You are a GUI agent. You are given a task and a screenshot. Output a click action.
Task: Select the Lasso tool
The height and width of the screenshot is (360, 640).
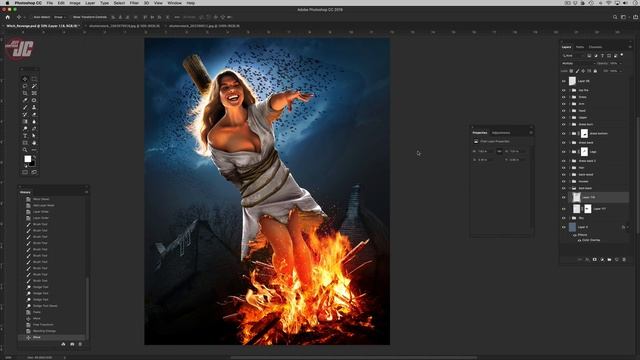coord(25,86)
